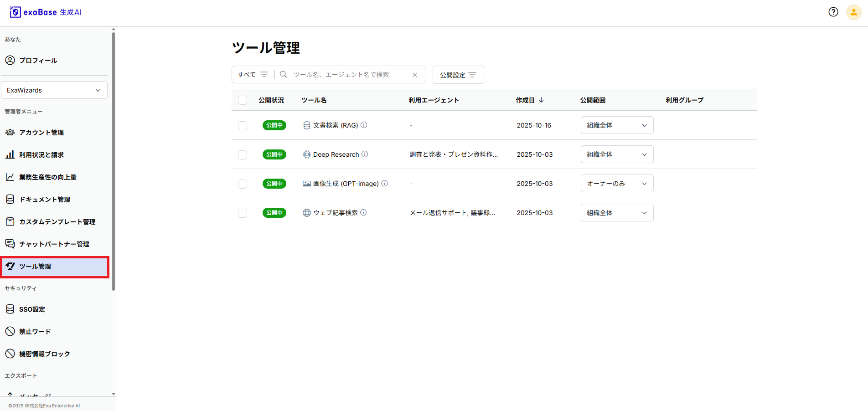Clear the search field with X icon
This screenshot has width=868, height=411.
click(415, 75)
